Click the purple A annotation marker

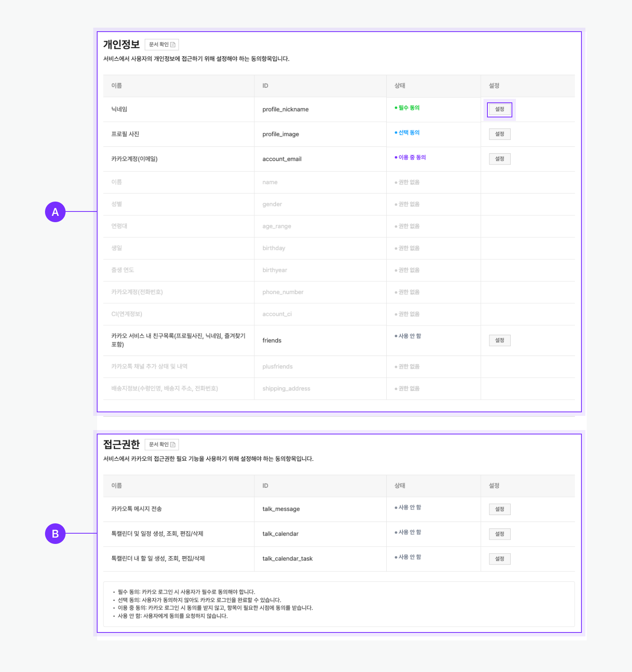[x=55, y=212]
